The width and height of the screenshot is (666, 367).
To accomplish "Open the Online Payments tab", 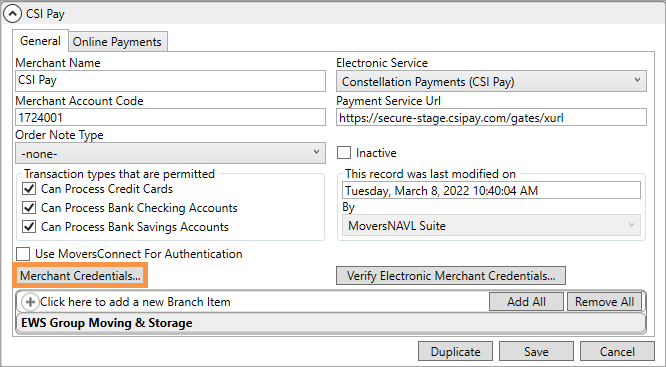I will tap(117, 42).
